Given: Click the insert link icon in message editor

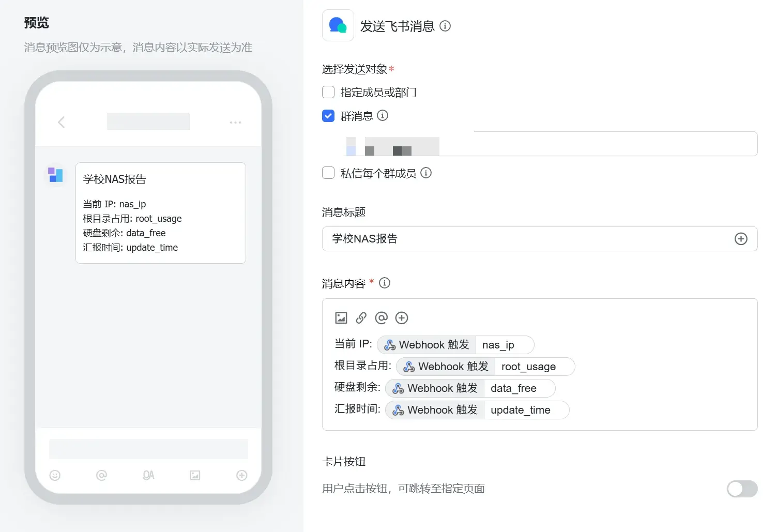Looking at the screenshot, I should (x=361, y=318).
